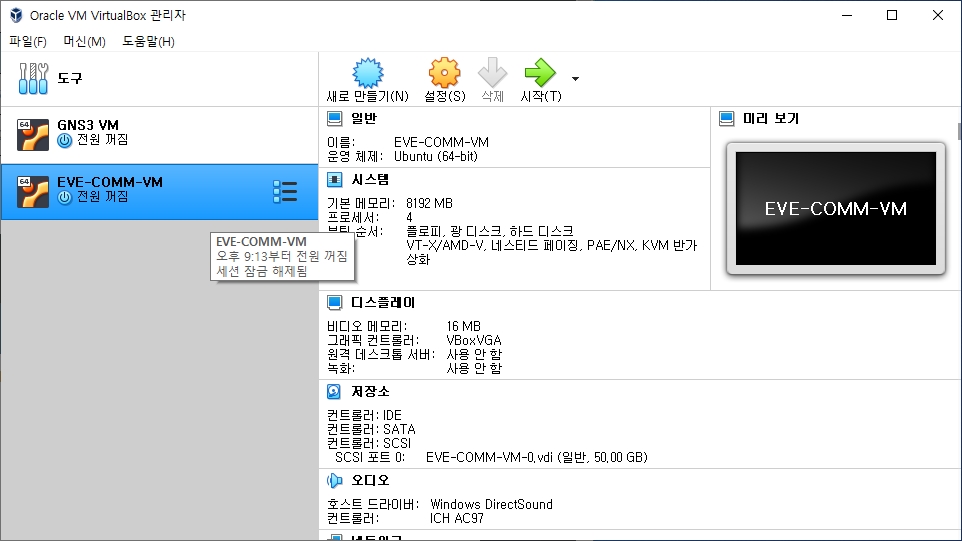Screen dimensions: 962x541
Task: Click the 오디오 speaker icon
Action: 334,480
